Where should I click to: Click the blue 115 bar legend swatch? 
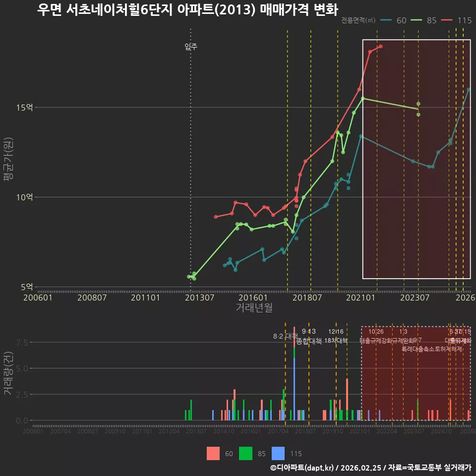click(278, 454)
